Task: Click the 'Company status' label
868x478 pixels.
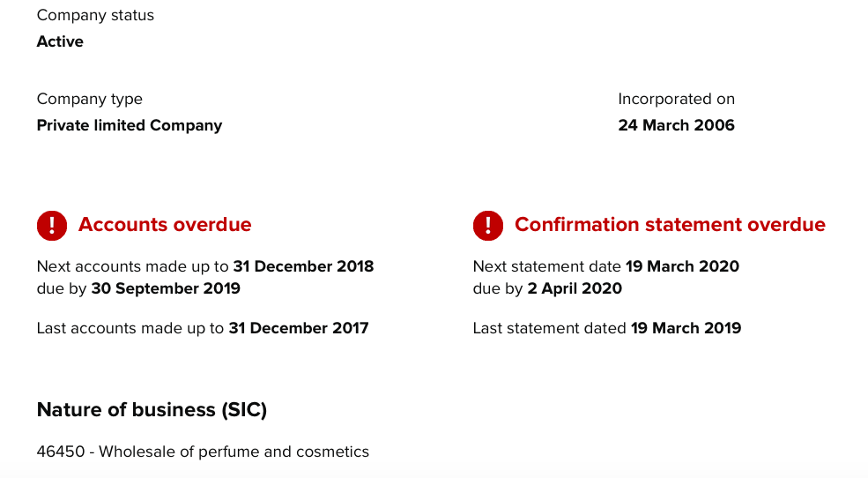Action: 95,15
